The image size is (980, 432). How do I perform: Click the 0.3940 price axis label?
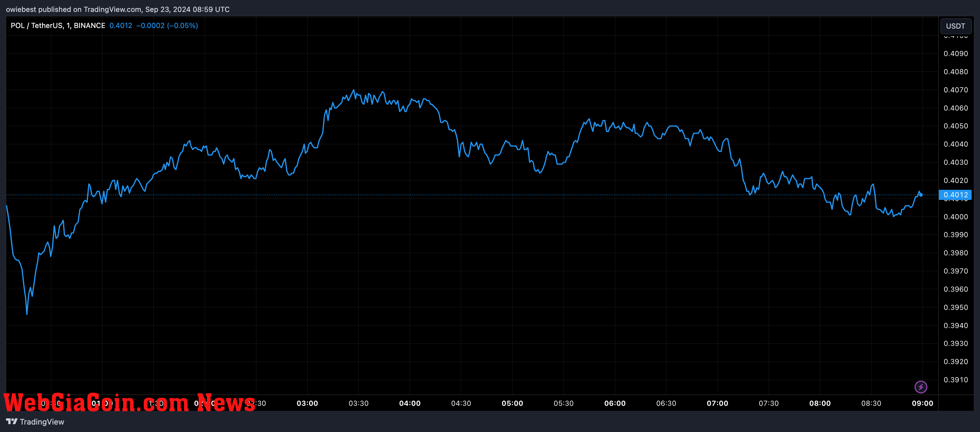[956, 326]
